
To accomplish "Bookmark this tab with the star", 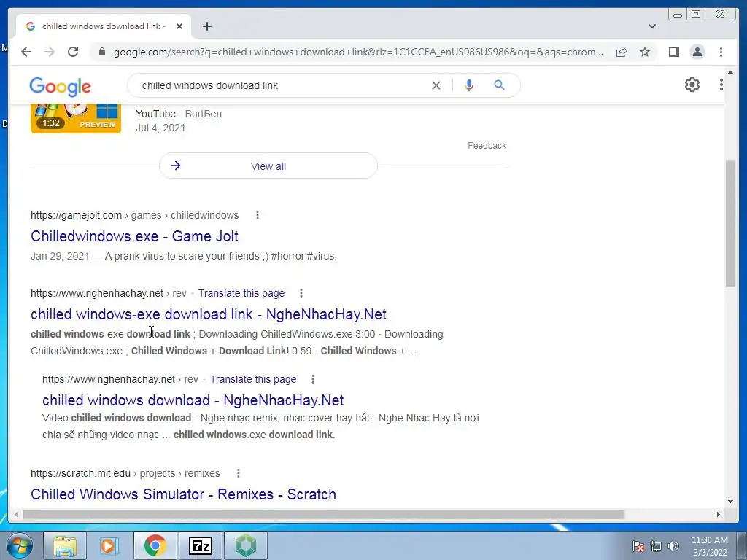I will [x=645, y=52].
